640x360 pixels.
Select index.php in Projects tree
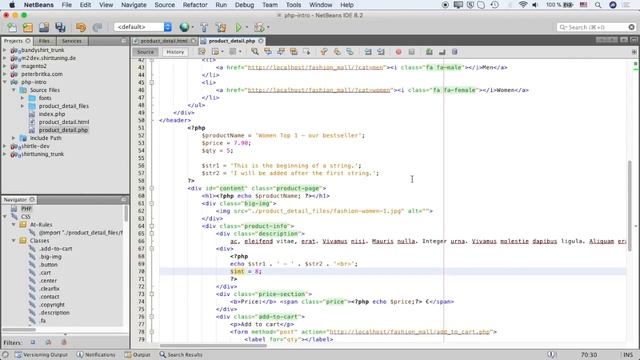(52, 114)
